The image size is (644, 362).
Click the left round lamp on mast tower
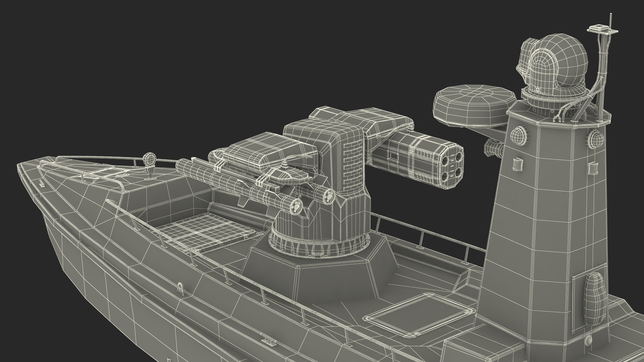click(x=519, y=135)
